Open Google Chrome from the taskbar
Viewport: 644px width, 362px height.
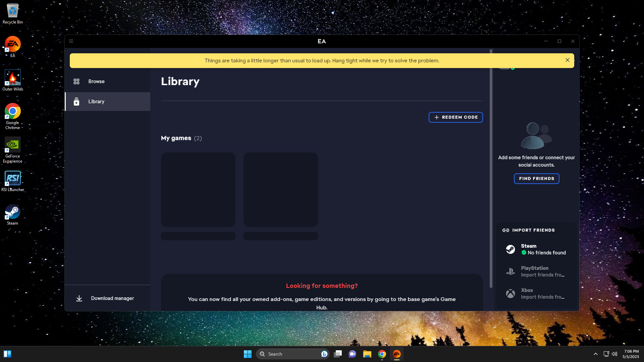point(382,354)
